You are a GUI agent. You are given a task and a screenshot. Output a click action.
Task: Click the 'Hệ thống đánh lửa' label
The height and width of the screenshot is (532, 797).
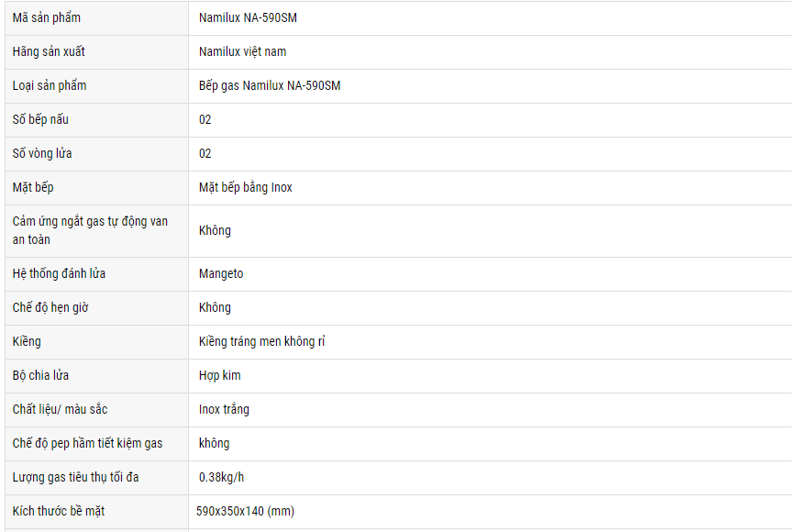59,273
